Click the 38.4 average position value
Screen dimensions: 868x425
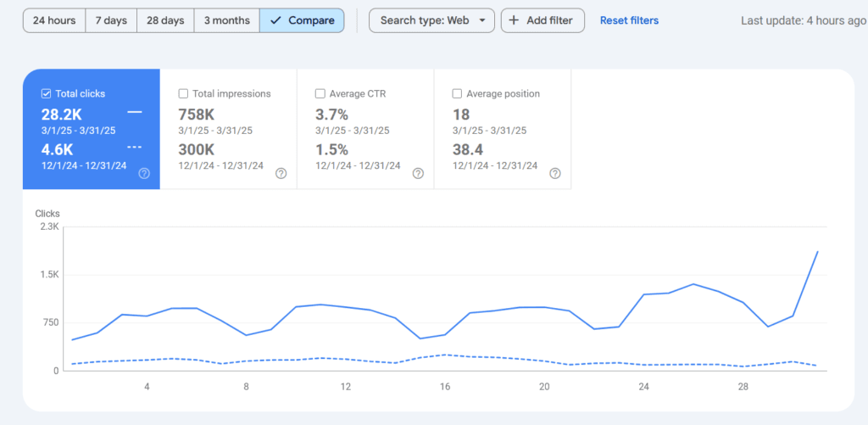(x=468, y=149)
